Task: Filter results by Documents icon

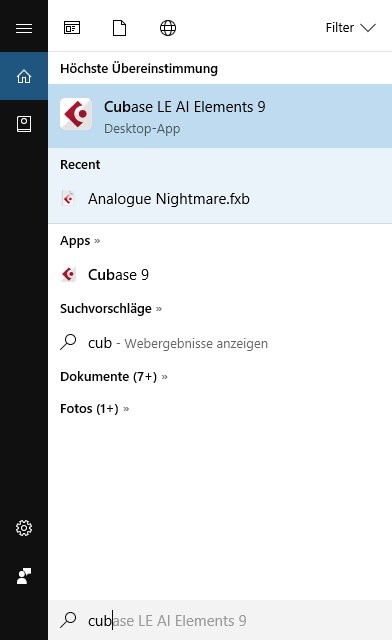Action: point(119,28)
